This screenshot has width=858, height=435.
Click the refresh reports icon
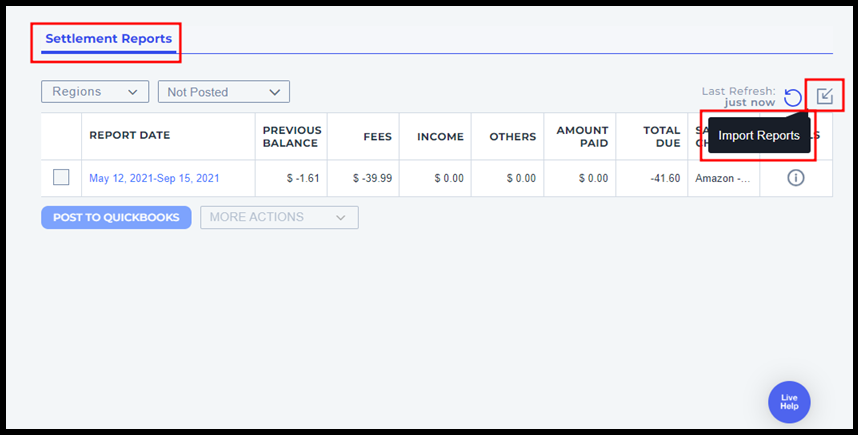coord(793,97)
